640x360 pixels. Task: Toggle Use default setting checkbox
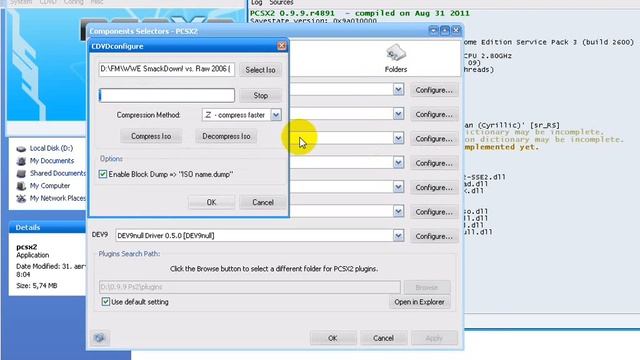[x=106, y=302]
